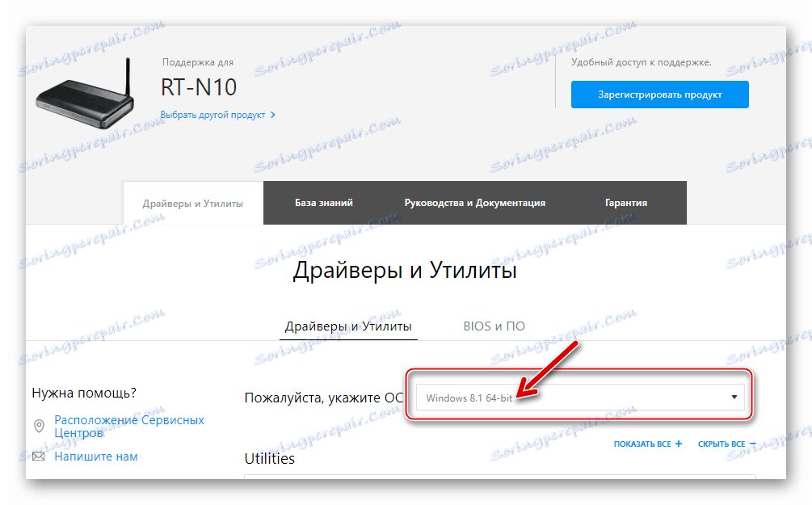Click the location pin icon for service centers
The height and width of the screenshot is (505, 812).
[x=39, y=427]
